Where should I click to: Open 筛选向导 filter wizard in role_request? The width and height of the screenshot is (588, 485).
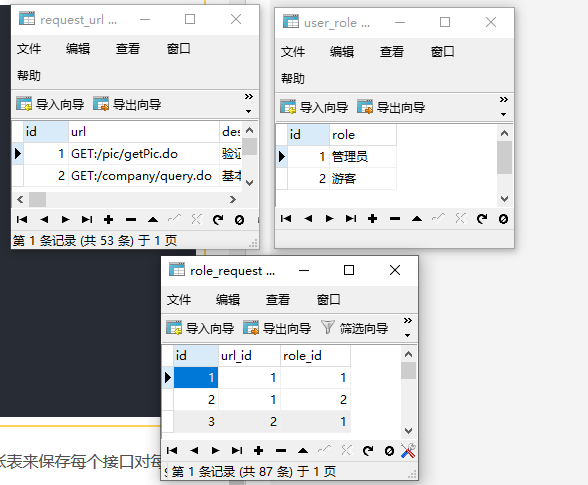pos(354,328)
